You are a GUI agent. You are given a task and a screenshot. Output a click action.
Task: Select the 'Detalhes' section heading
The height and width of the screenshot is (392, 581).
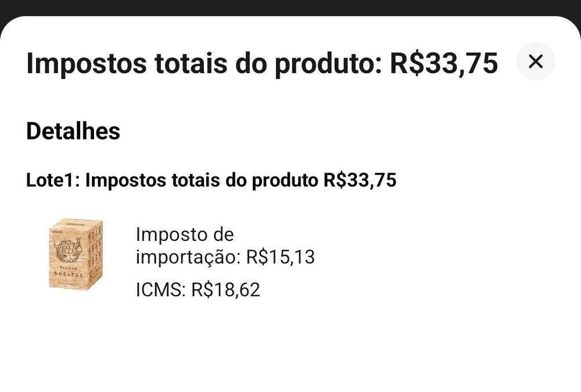click(x=73, y=131)
